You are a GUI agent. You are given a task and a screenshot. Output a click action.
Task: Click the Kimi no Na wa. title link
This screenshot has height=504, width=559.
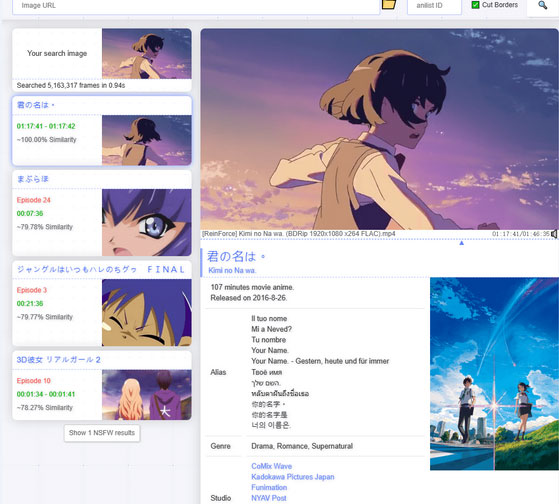click(x=232, y=271)
